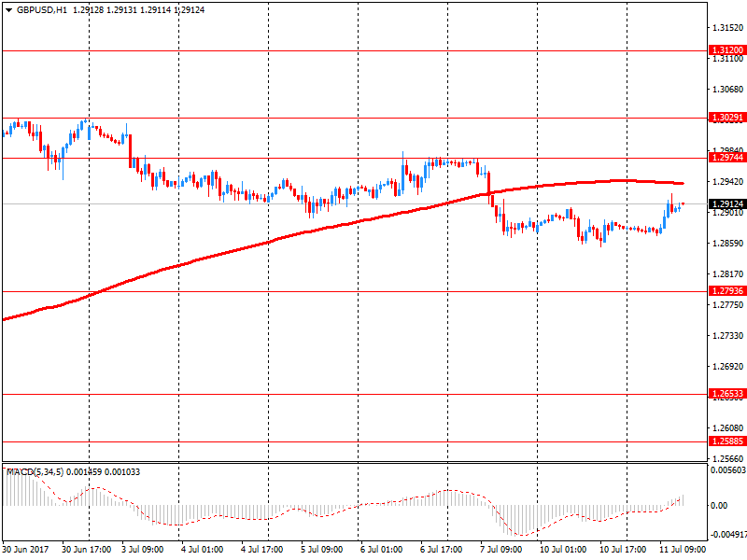Click the 3 Jul 09:00 time axis label
Screen dimensions: 747x560
click(x=143, y=550)
